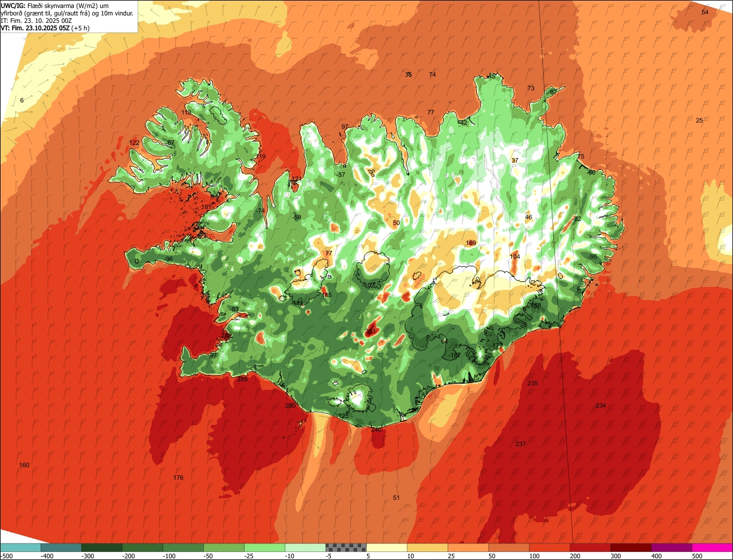733x560 pixels.
Task: Select the pale yellow 5 to 10 legend swatch
Action: pyautogui.click(x=387, y=547)
